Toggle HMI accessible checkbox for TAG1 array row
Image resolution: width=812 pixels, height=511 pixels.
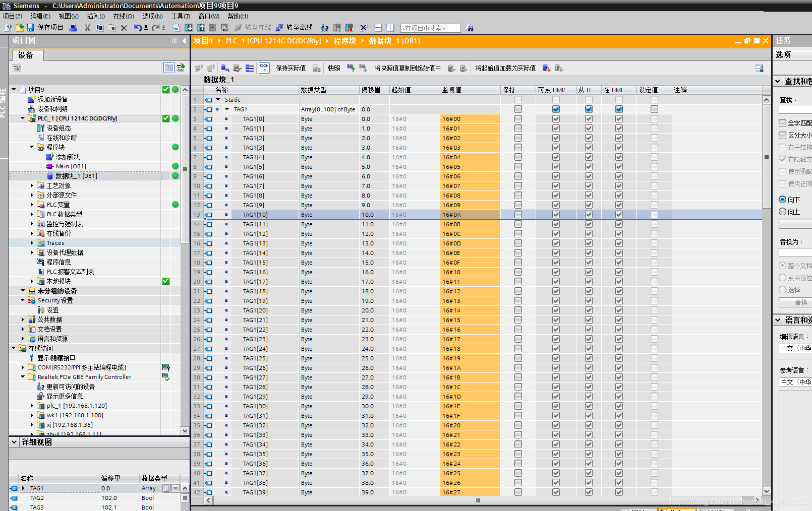pos(556,109)
